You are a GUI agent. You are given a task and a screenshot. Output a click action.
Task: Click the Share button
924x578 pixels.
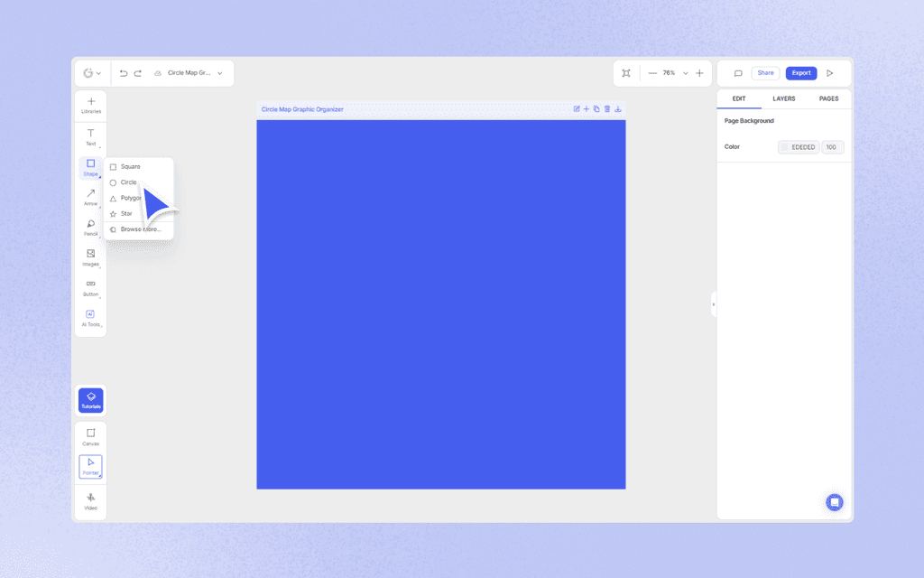pyautogui.click(x=765, y=72)
